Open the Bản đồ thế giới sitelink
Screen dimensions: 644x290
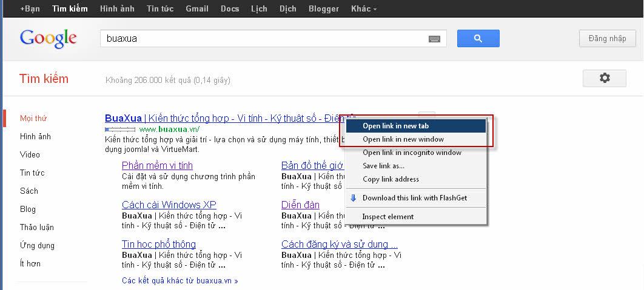pyautogui.click(x=312, y=165)
